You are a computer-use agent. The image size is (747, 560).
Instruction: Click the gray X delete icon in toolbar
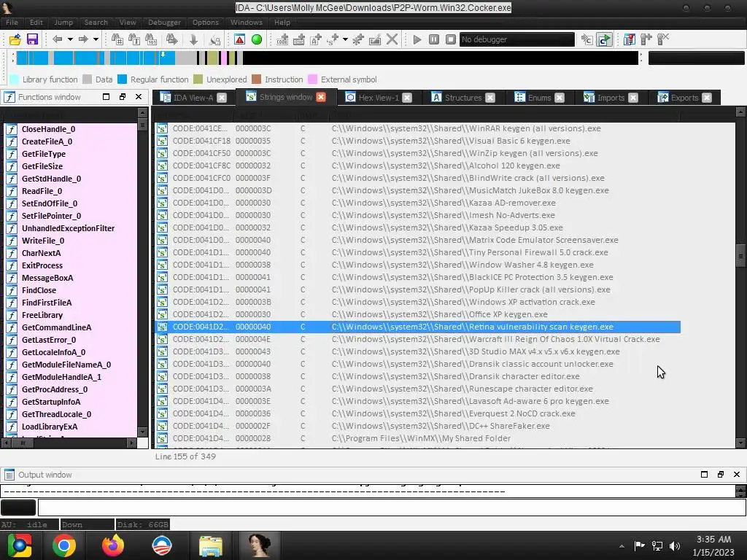[392, 39]
